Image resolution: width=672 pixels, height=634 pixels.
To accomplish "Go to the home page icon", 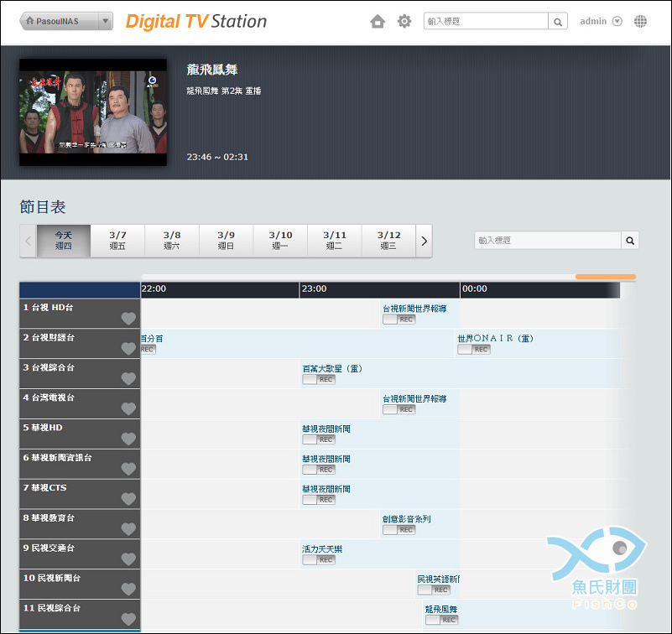I will point(378,21).
